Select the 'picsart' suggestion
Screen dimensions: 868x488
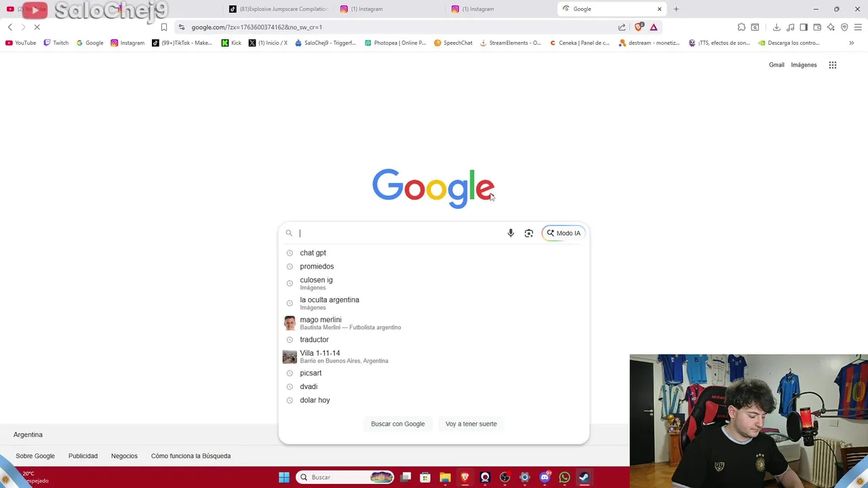point(434,373)
